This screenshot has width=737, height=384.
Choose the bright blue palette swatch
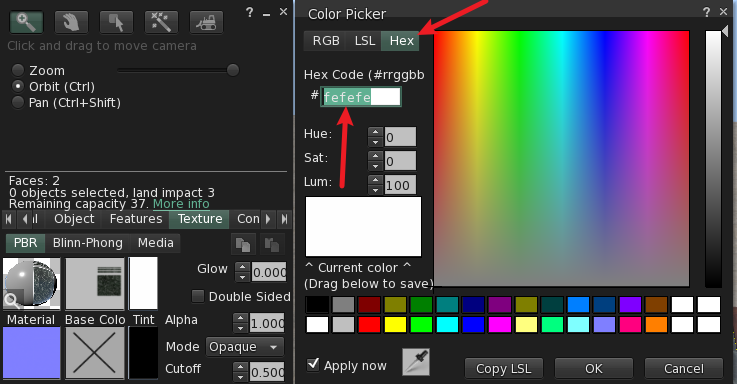(x=473, y=324)
